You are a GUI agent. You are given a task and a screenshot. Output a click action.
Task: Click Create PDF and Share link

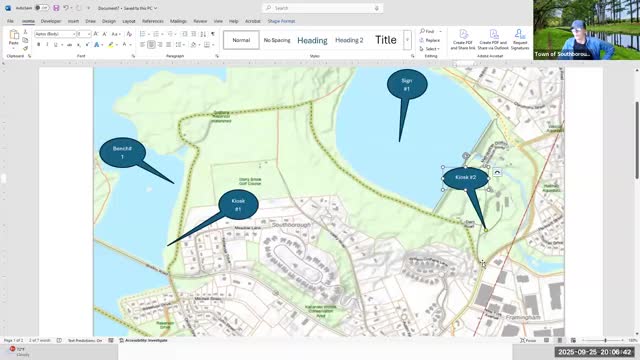click(463, 40)
